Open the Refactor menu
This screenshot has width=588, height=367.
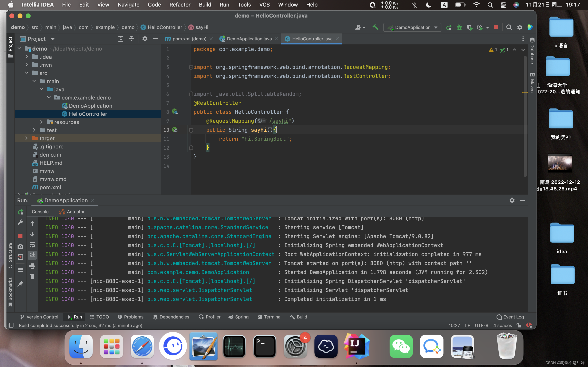coord(180,5)
